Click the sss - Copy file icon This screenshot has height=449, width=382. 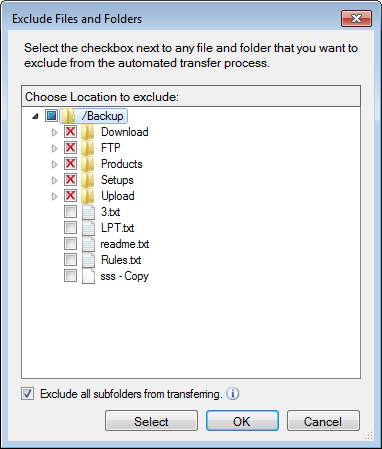(88, 276)
